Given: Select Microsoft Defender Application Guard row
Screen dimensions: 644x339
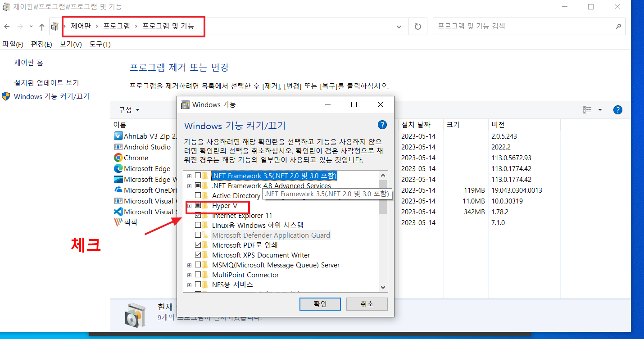Looking at the screenshot, I should click(x=271, y=235).
